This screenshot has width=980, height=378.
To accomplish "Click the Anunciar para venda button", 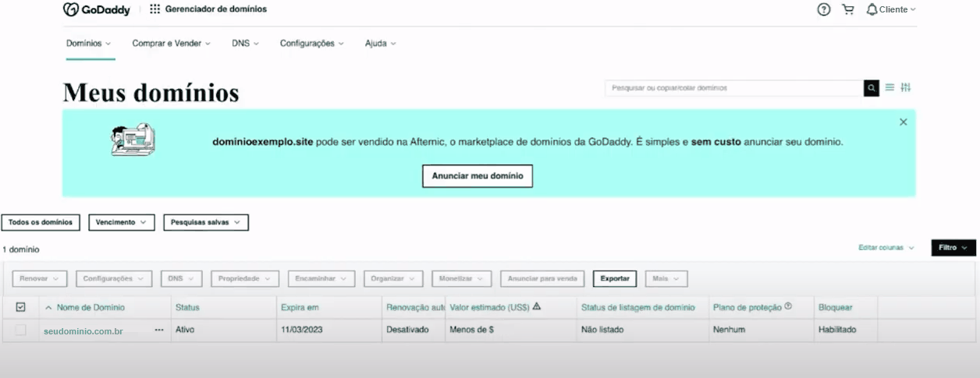I will [x=542, y=278].
